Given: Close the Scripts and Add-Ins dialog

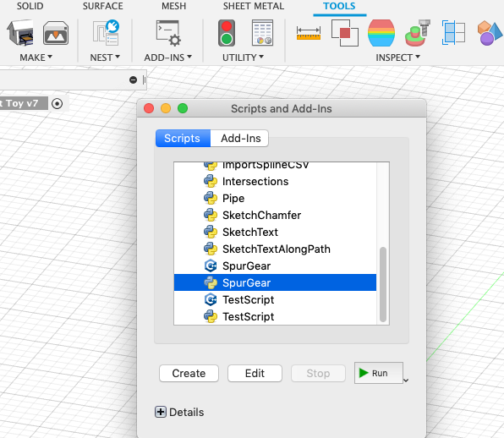Looking at the screenshot, I should pyautogui.click(x=149, y=108).
